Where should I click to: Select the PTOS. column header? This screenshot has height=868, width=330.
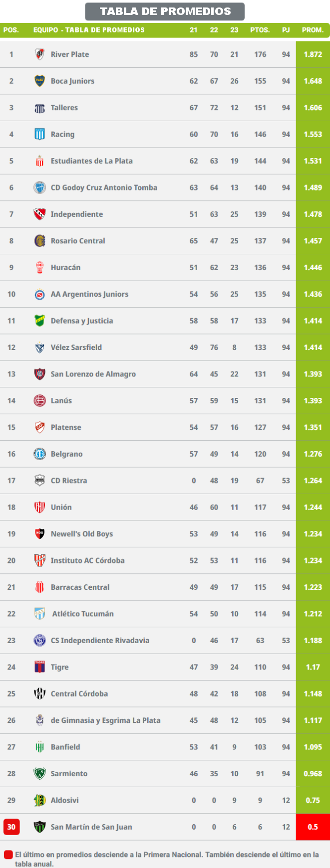[x=260, y=30]
